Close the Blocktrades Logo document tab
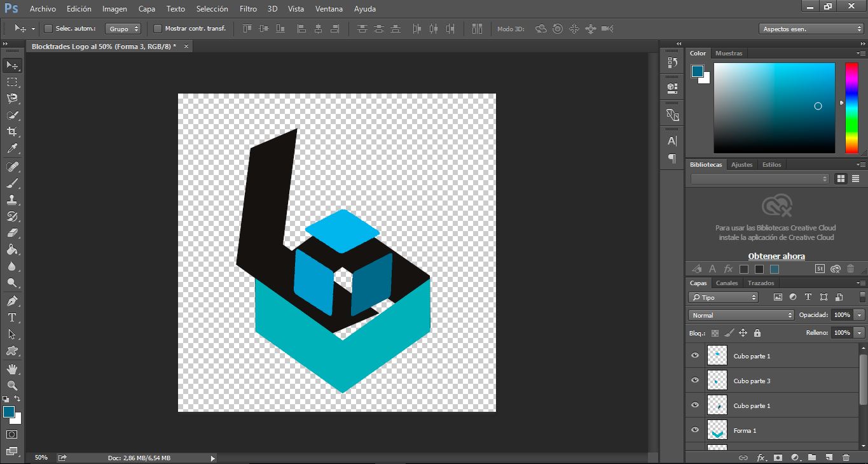The height and width of the screenshot is (464, 868). point(186,46)
